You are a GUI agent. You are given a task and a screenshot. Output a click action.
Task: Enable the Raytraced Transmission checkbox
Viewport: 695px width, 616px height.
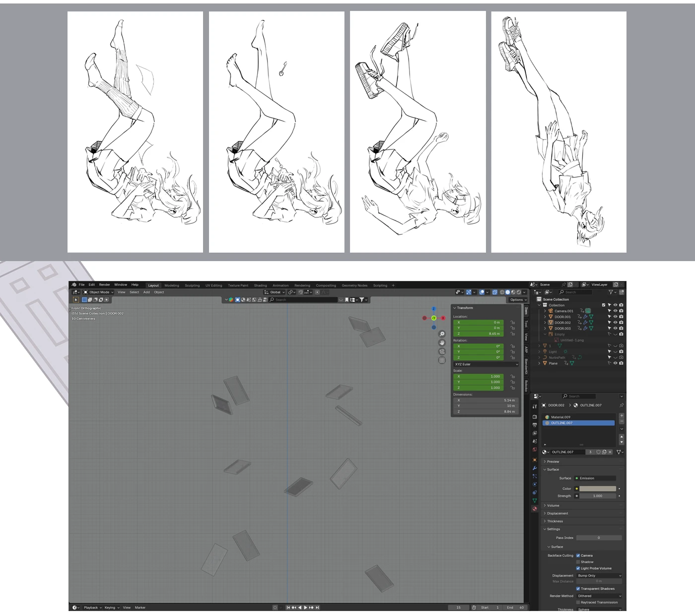[x=578, y=602]
